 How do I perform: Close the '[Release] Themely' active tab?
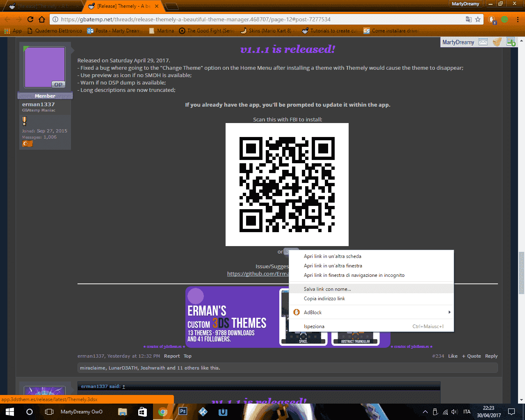[x=157, y=6]
